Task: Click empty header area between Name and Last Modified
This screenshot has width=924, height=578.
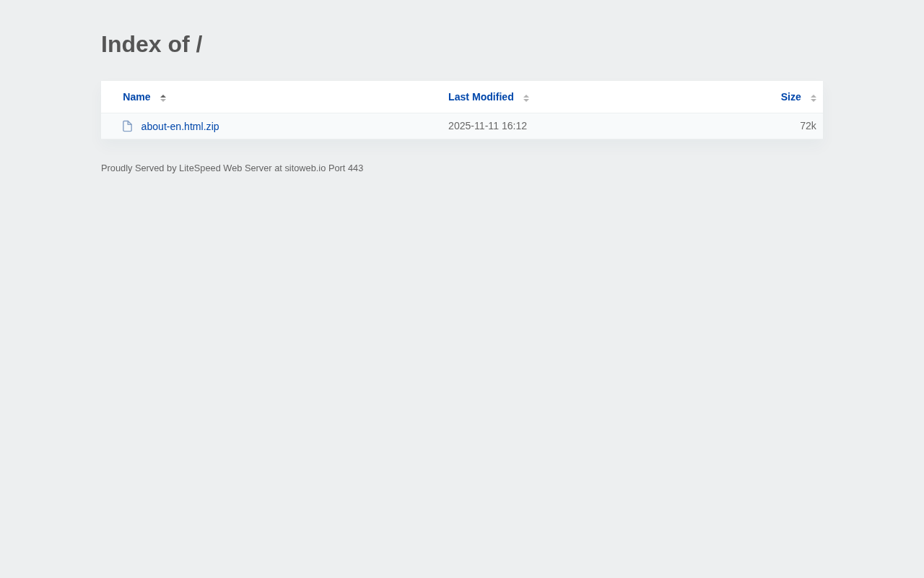Action: pyautogui.click(x=303, y=97)
